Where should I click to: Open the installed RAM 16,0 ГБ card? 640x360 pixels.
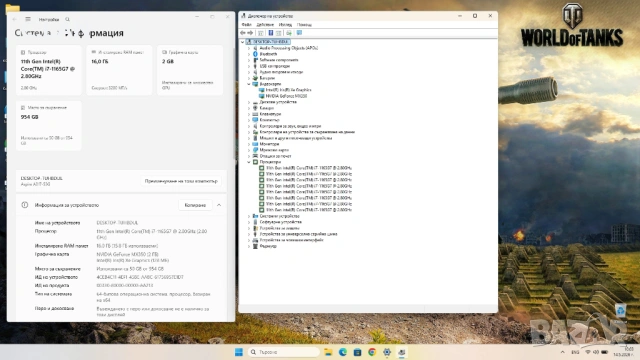pos(119,70)
